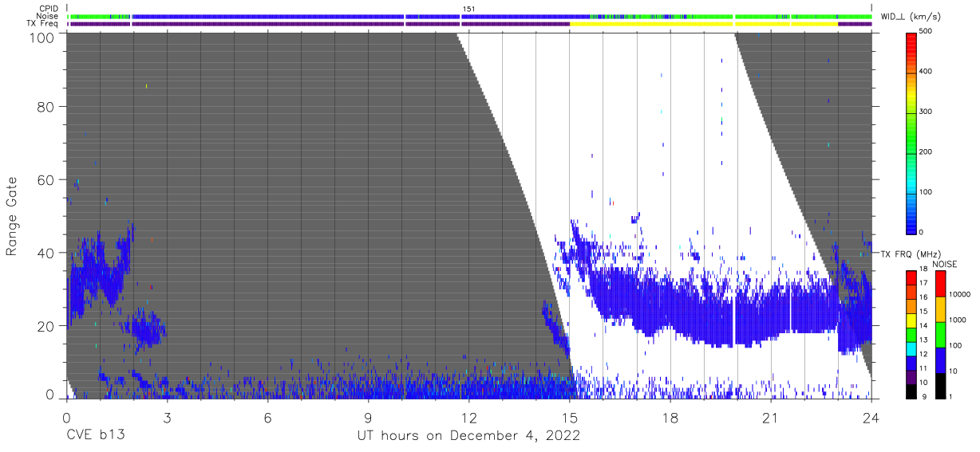Click the 200 tick on WID colorbar

(927, 151)
